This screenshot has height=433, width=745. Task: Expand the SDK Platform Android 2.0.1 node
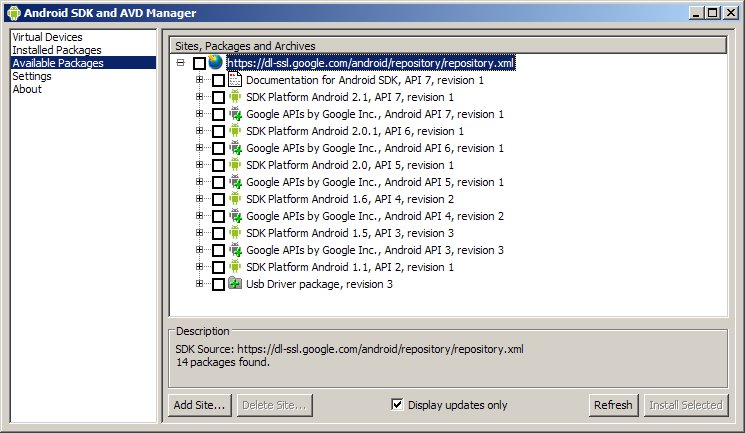tap(199, 130)
